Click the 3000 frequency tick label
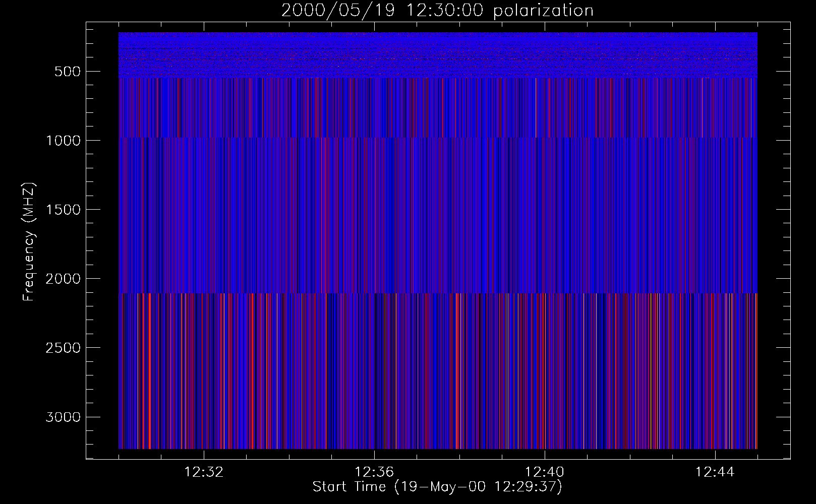The image size is (816, 504). coord(63,417)
